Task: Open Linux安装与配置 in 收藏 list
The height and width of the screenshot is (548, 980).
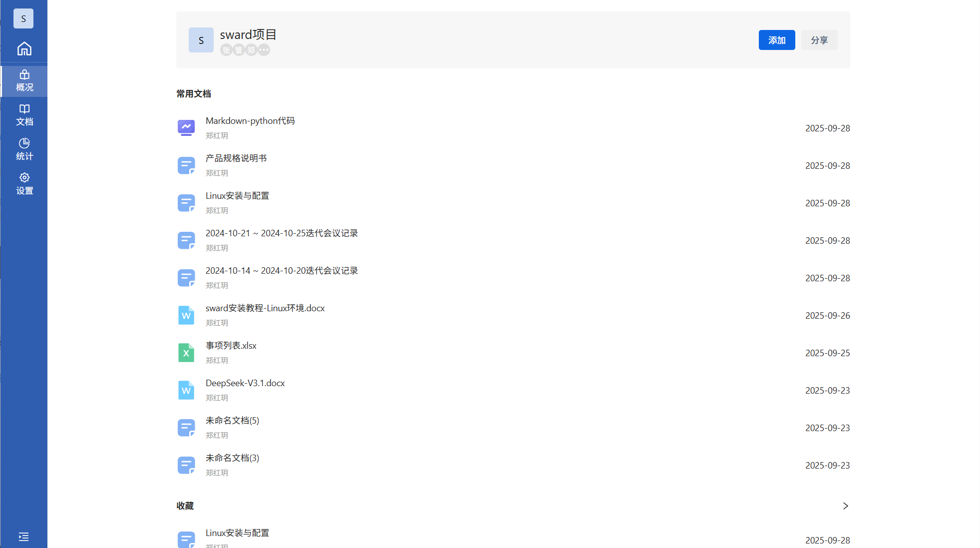Action: 237,533
